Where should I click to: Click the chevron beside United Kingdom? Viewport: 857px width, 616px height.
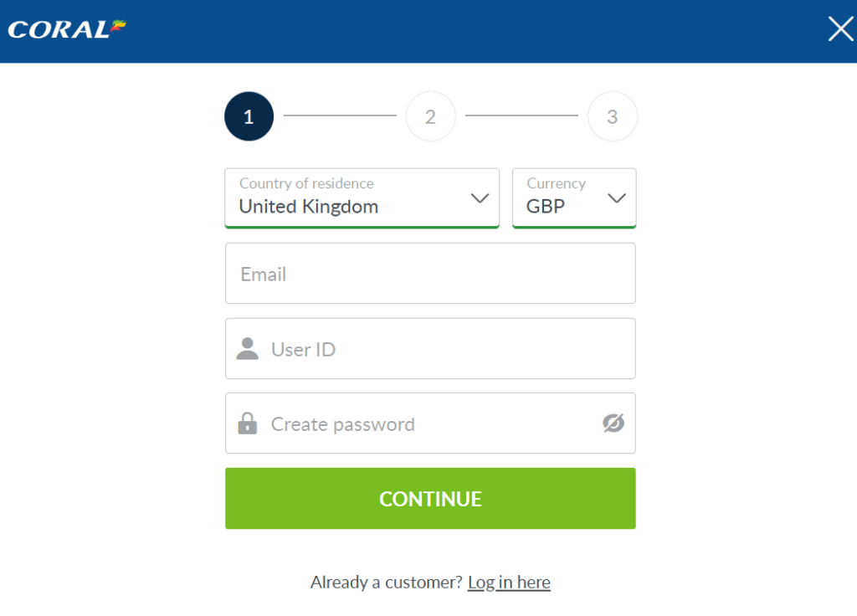(x=480, y=198)
